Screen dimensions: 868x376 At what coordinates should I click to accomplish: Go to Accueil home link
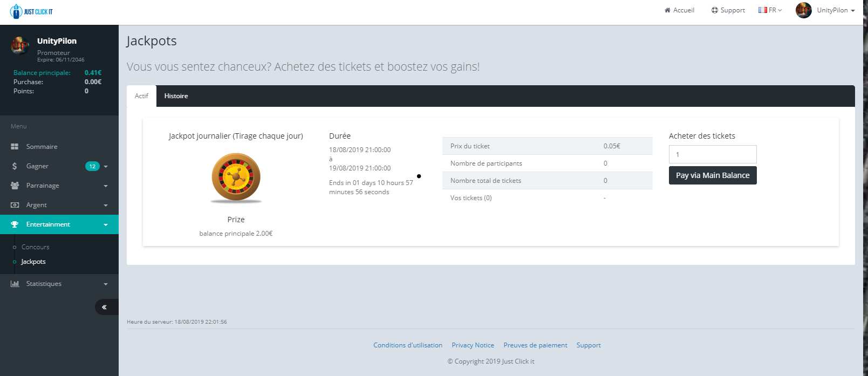pyautogui.click(x=679, y=10)
